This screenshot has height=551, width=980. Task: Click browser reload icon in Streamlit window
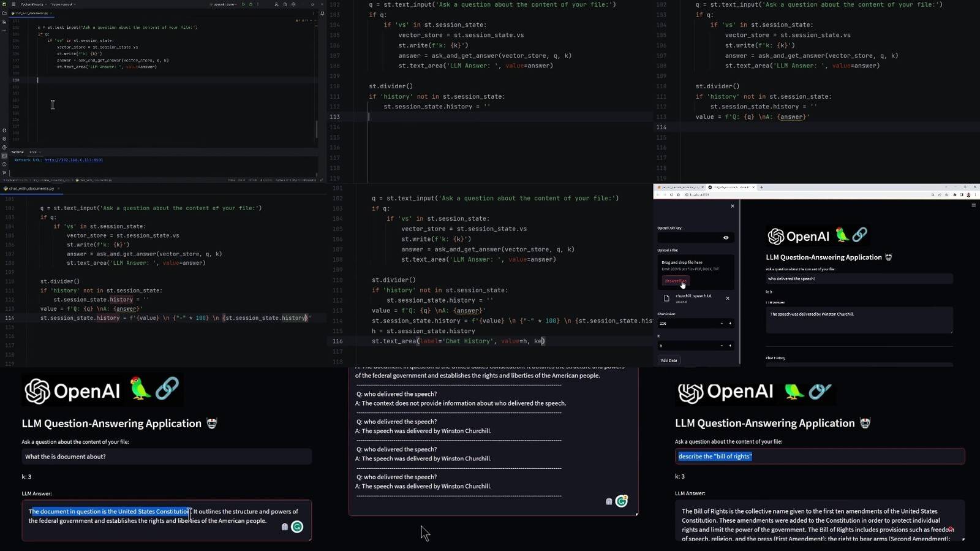[671, 194]
